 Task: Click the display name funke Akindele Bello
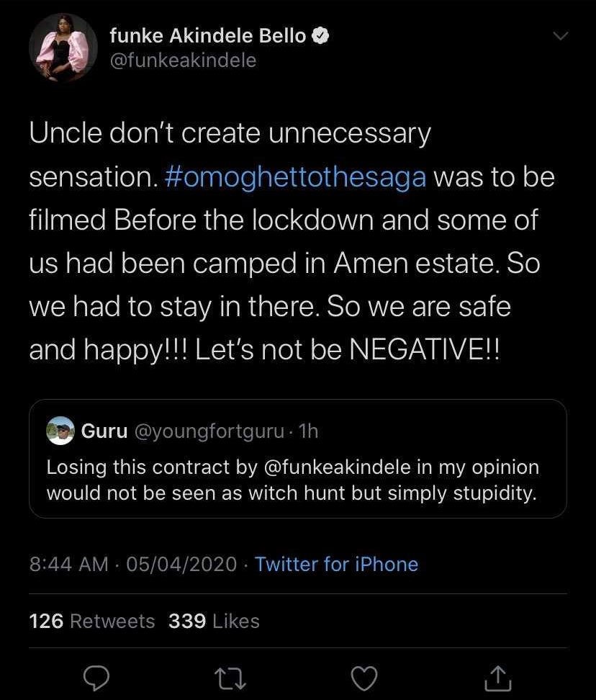pyautogui.click(x=207, y=36)
